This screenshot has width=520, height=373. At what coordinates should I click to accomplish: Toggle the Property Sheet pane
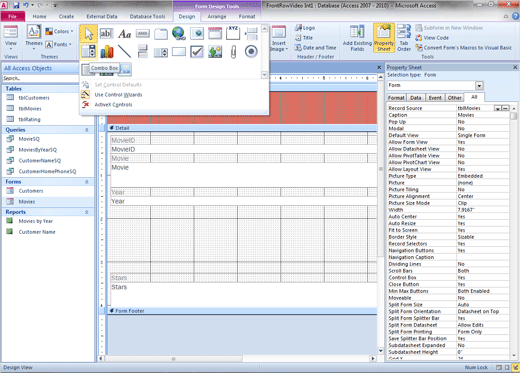pyautogui.click(x=384, y=38)
